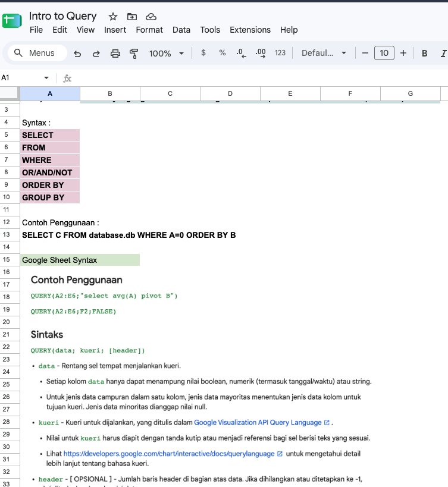Select the SELECT cell

pos(50,135)
